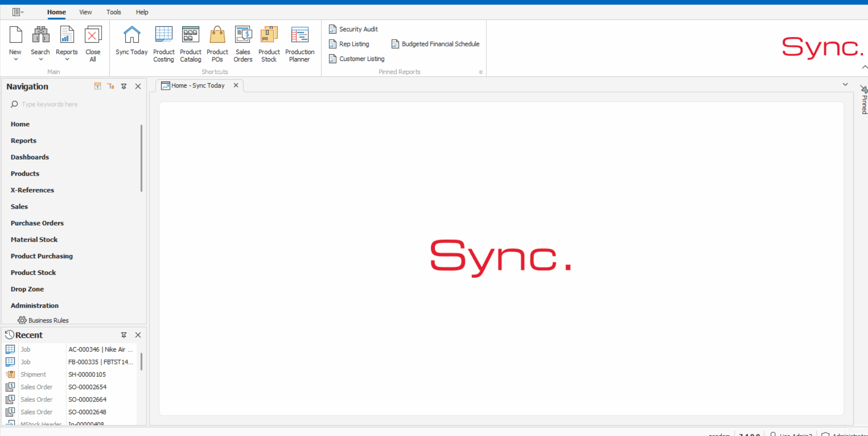The height and width of the screenshot is (436, 868).
Task: Open the document tabs list dropdown
Action: [845, 85]
